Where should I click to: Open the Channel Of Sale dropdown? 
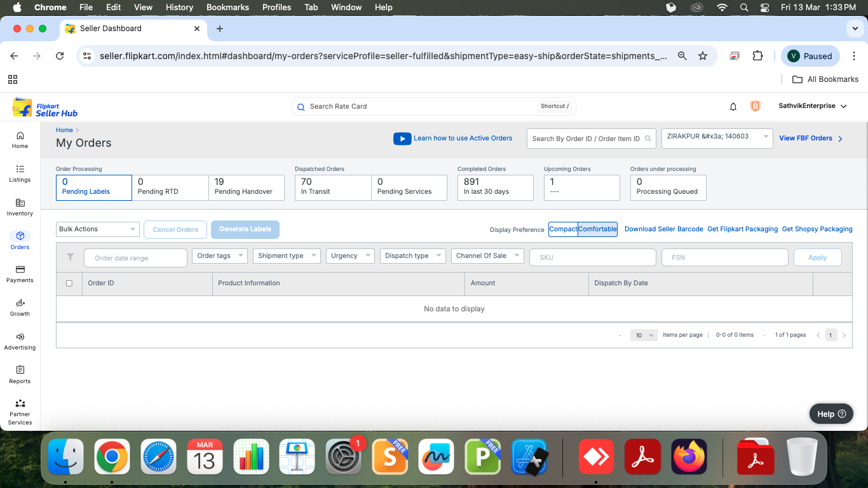point(487,256)
